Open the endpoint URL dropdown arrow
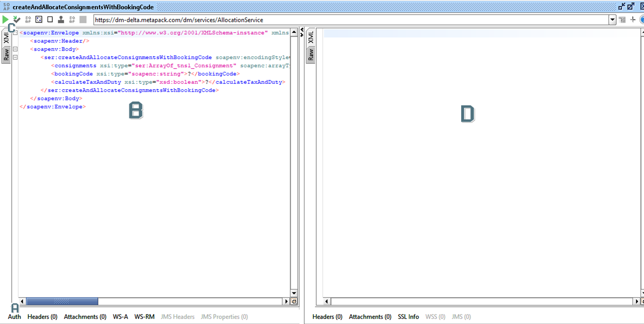The height and width of the screenshot is (324, 644). click(612, 20)
